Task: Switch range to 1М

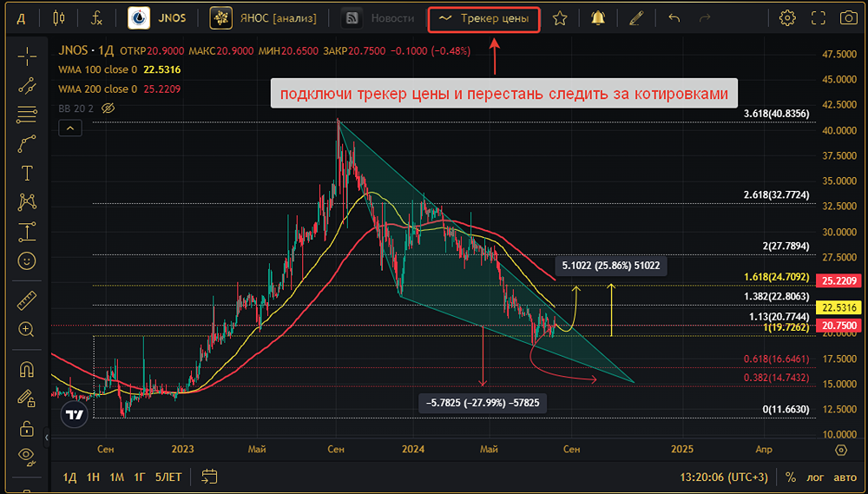Action: click(x=116, y=477)
